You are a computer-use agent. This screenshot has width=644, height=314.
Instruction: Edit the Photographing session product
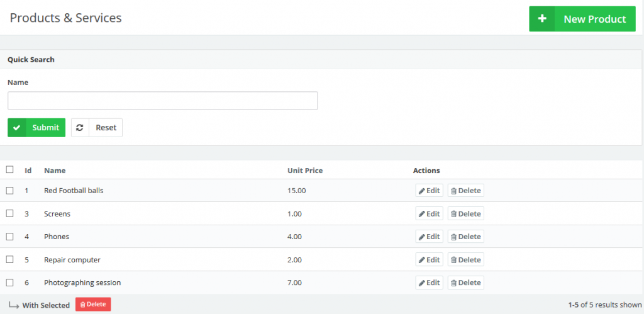(x=429, y=283)
